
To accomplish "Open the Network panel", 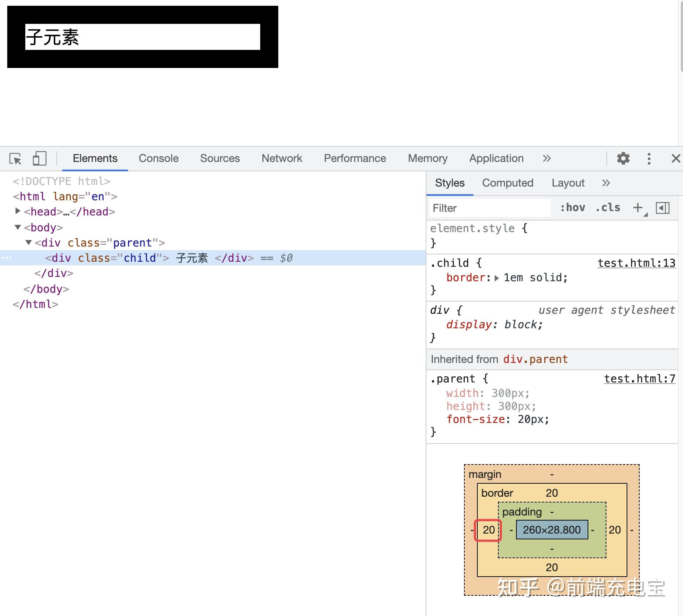I will click(x=282, y=158).
